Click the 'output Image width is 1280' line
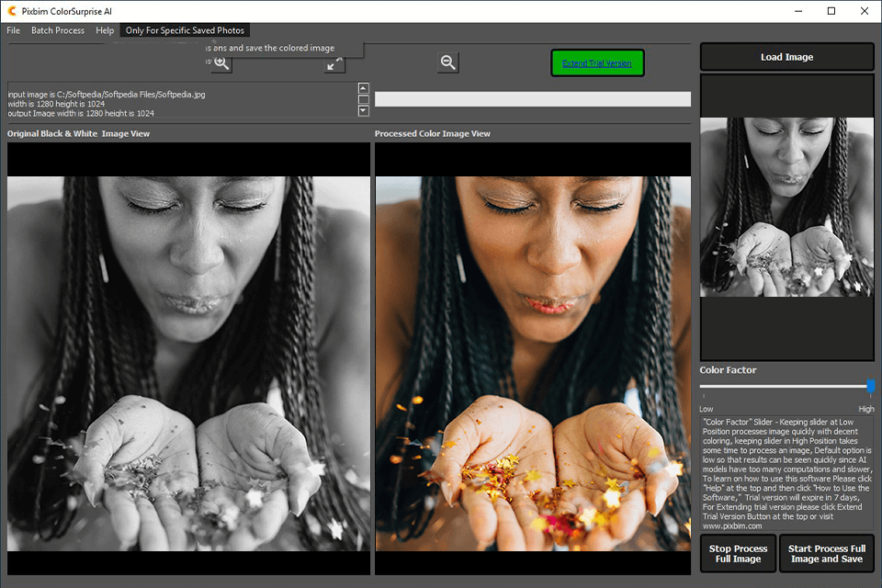882x588 pixels. [81, 113]
